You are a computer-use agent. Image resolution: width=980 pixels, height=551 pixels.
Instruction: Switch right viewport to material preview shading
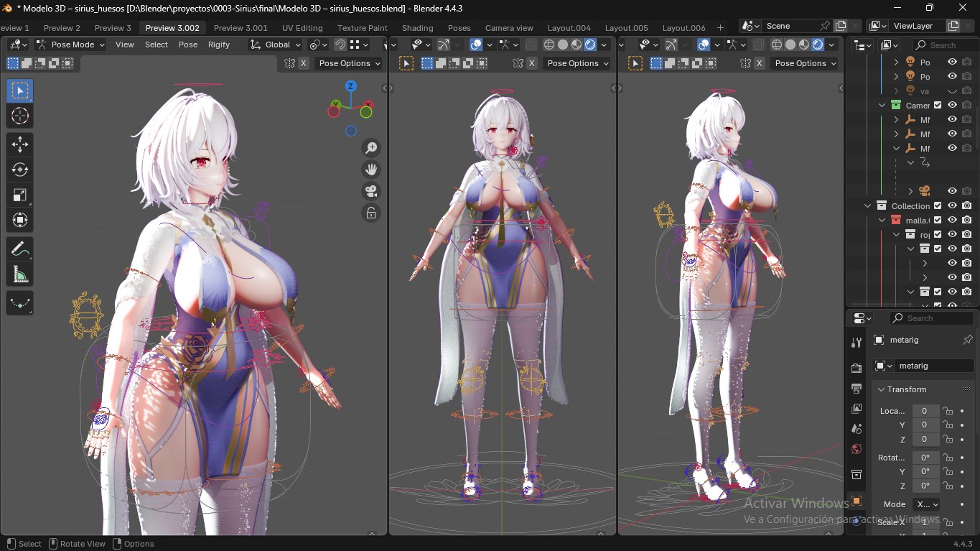click(x=804, y=45)
